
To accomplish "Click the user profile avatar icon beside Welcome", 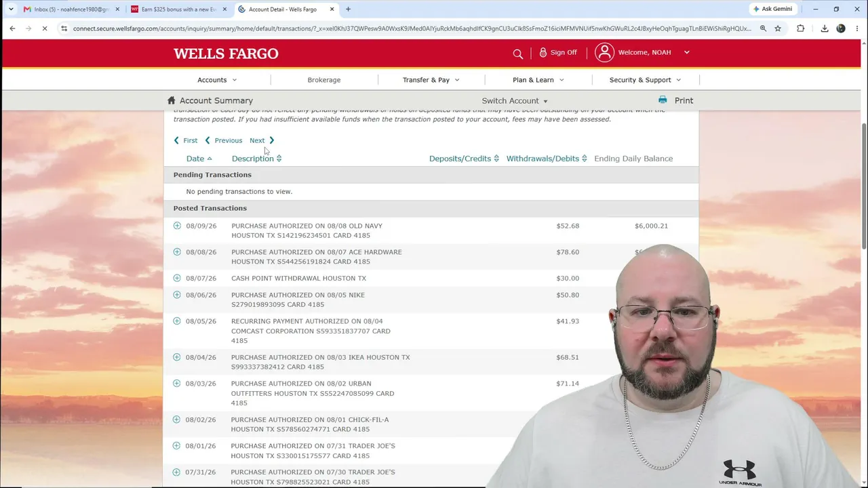I will [604, 52].
